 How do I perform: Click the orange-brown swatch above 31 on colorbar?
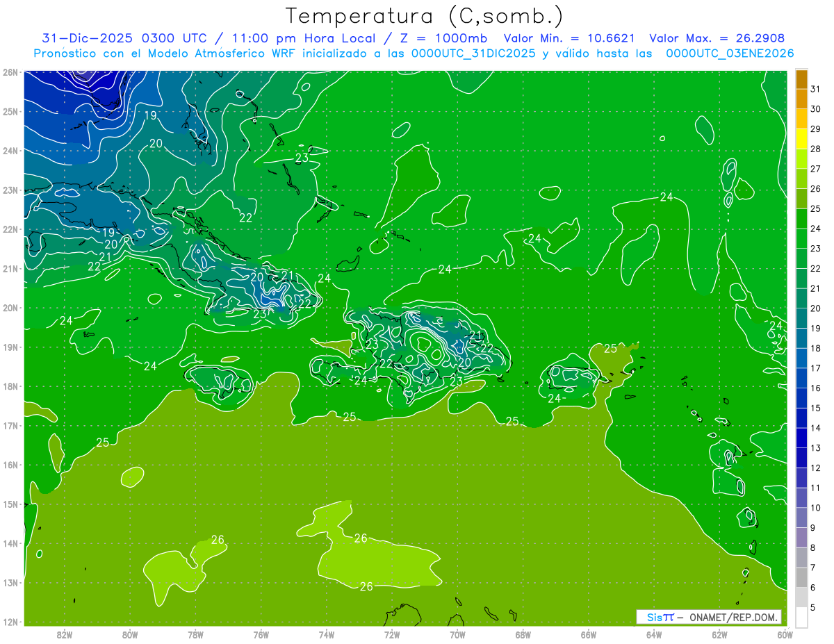pos(801,79)
